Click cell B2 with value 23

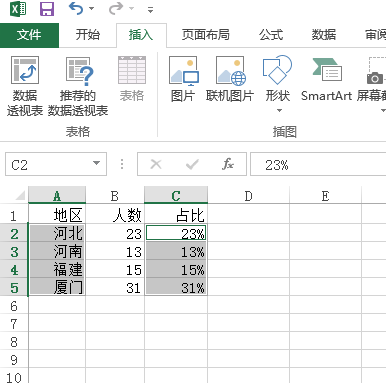[115, 233]
